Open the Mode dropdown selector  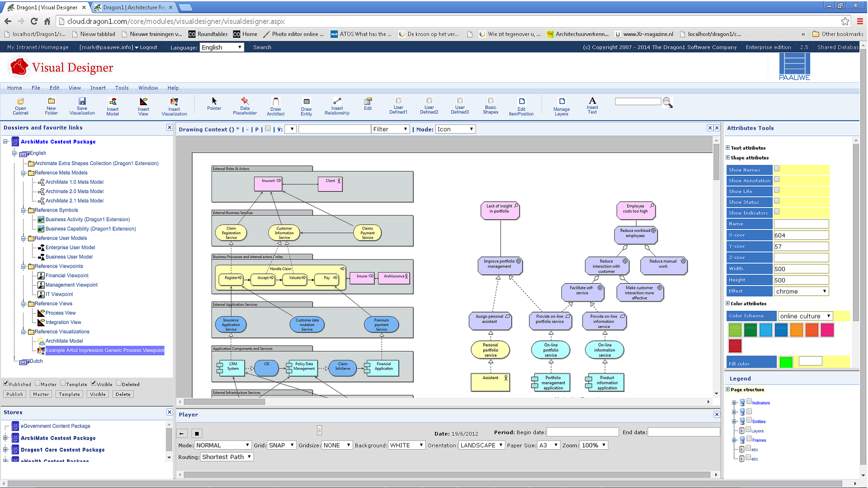pos(455,129)
